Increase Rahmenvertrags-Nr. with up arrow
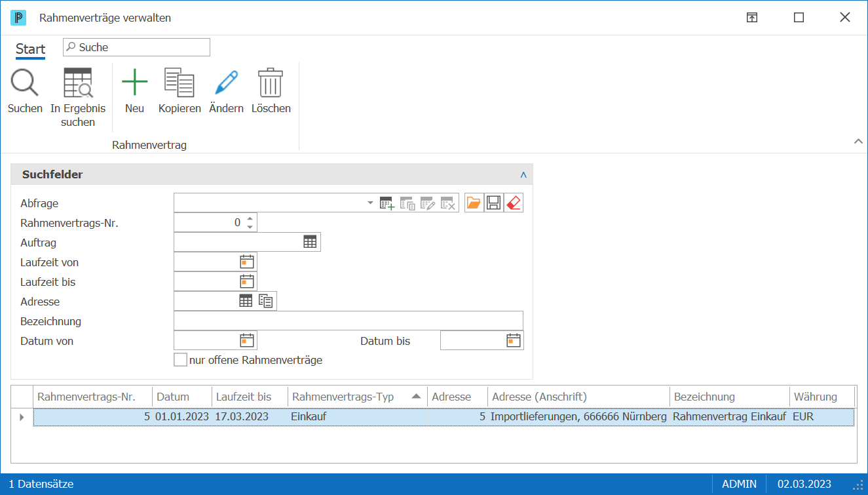This screenshot has width=868, height=495. (x=250, y=218)
